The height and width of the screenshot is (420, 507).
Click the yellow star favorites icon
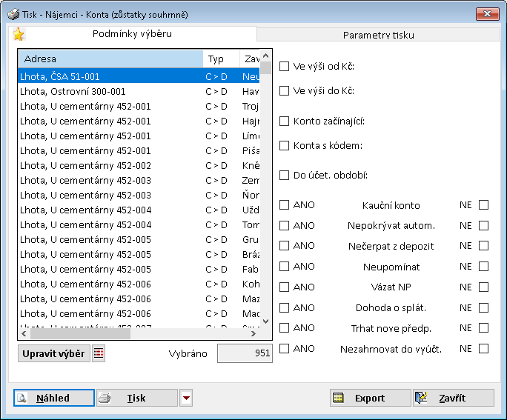(19, 34)
